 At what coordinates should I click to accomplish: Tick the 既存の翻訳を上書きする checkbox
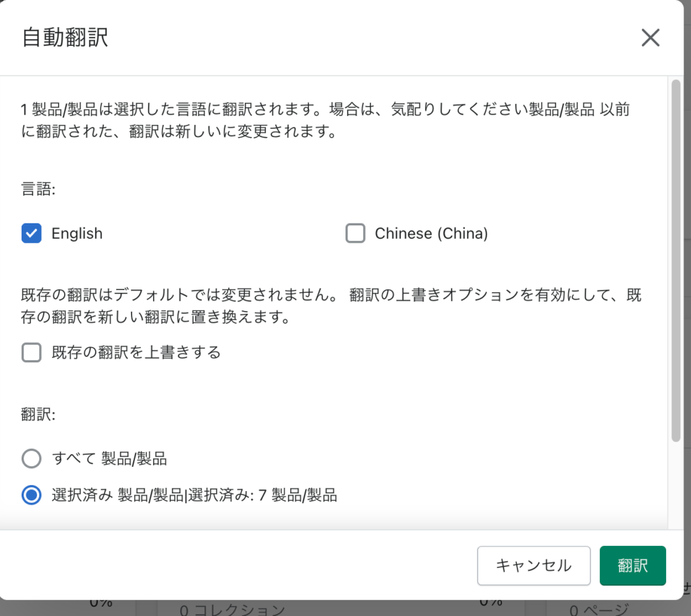(x=32, y=352)
